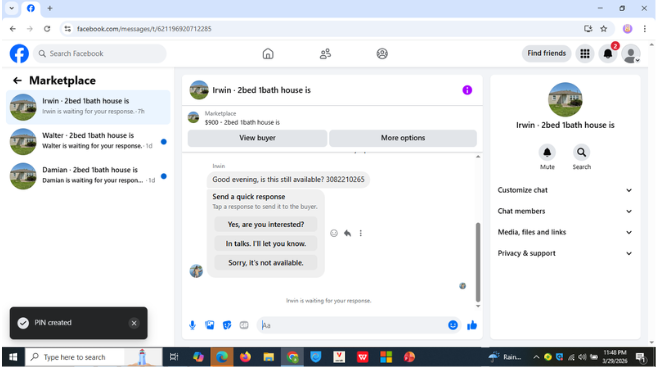Choose a GIF icon in composer

click(x=244, y=325)
